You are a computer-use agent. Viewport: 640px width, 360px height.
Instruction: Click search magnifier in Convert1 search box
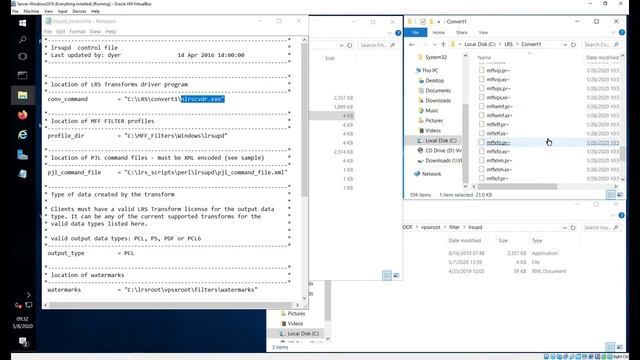tap(616, 44)
